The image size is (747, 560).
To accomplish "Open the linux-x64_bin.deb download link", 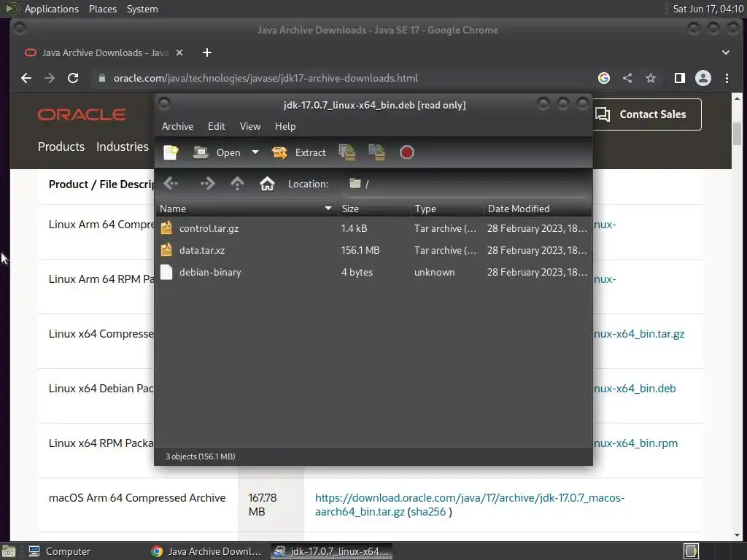I will click(635, 389).
